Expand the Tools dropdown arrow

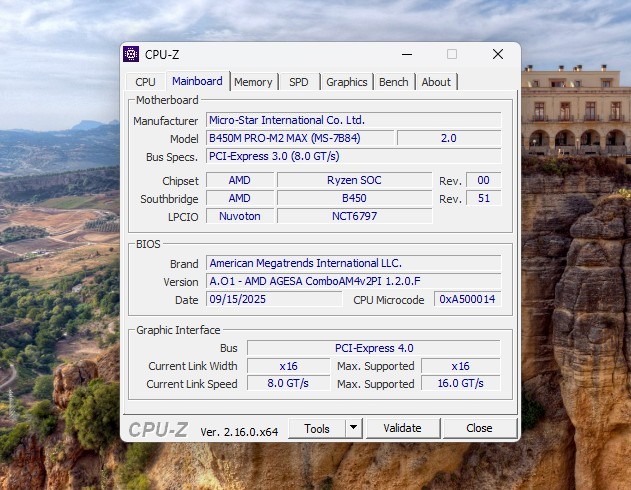(353, 428)
